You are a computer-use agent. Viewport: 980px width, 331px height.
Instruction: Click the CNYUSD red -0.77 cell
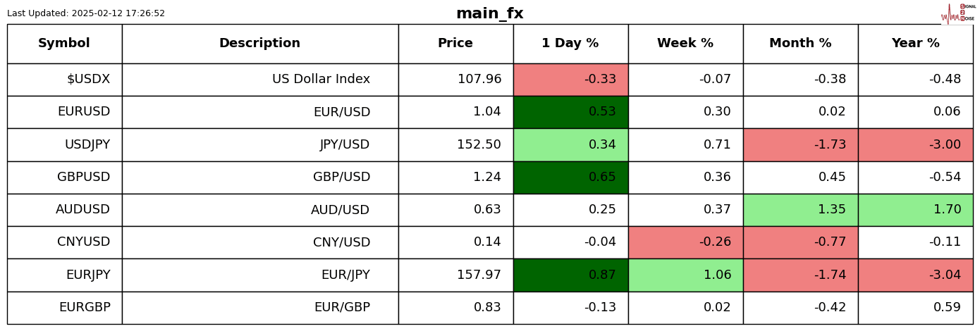coord(800,242)
